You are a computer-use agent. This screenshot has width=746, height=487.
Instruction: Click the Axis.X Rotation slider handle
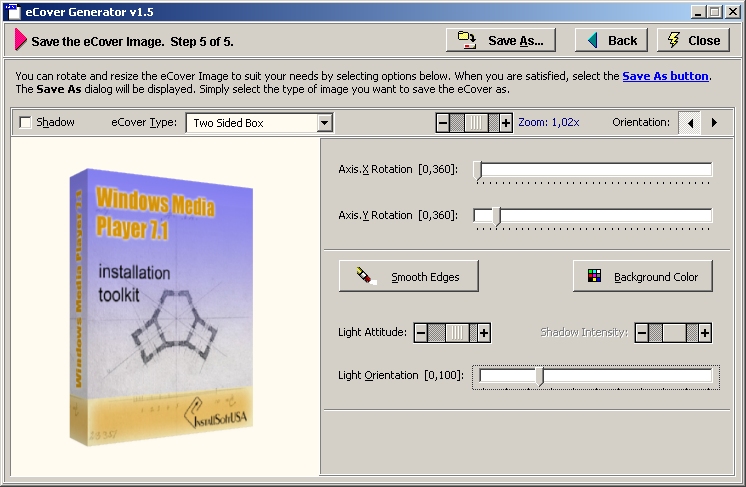click(x=478, y=171)
